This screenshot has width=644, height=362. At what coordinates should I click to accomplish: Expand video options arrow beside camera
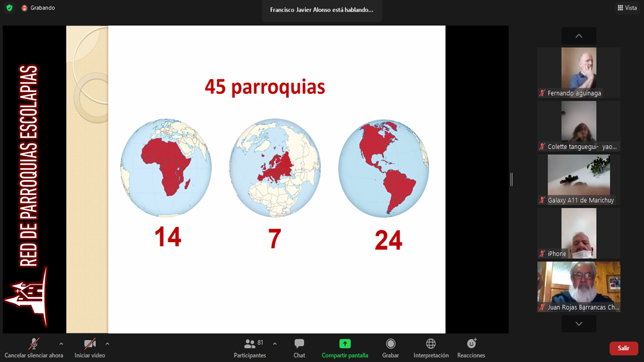pyautogui.click(x=107, y=344)
